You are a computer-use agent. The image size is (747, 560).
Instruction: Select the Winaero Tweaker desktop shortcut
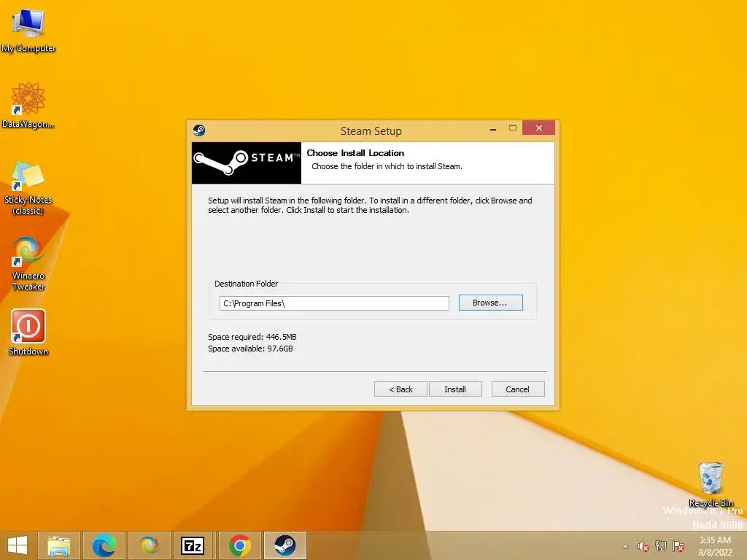28,264
